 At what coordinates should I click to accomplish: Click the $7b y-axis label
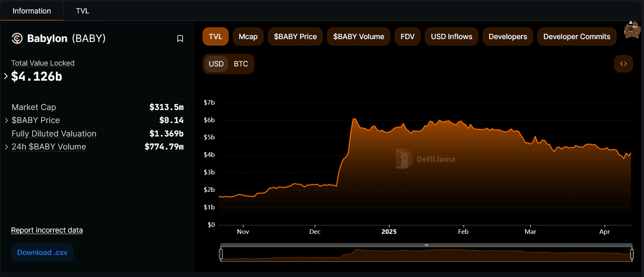[209, 103]
